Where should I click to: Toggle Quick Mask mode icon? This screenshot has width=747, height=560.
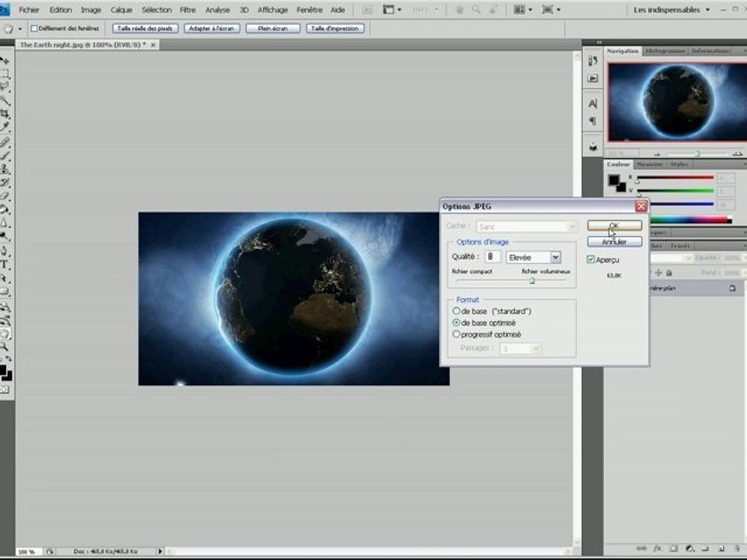5,390
